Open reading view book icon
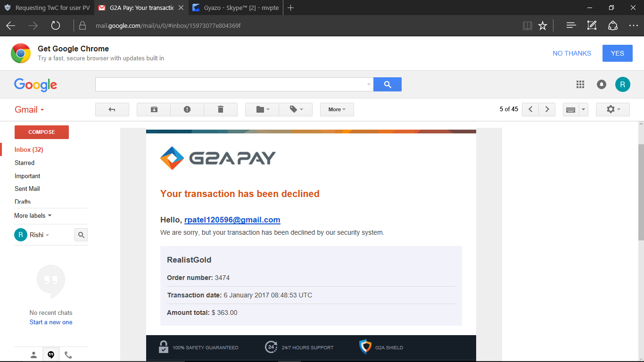644x362 pixels. (528, 25)
